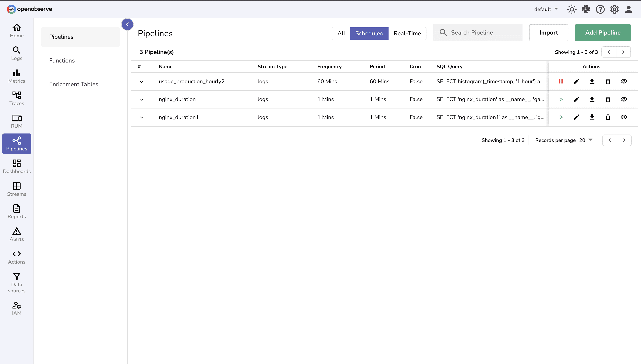Open Dashboards from the sidebar
The height and width of the screenshot is (364, 641).
tap(17, 167)
